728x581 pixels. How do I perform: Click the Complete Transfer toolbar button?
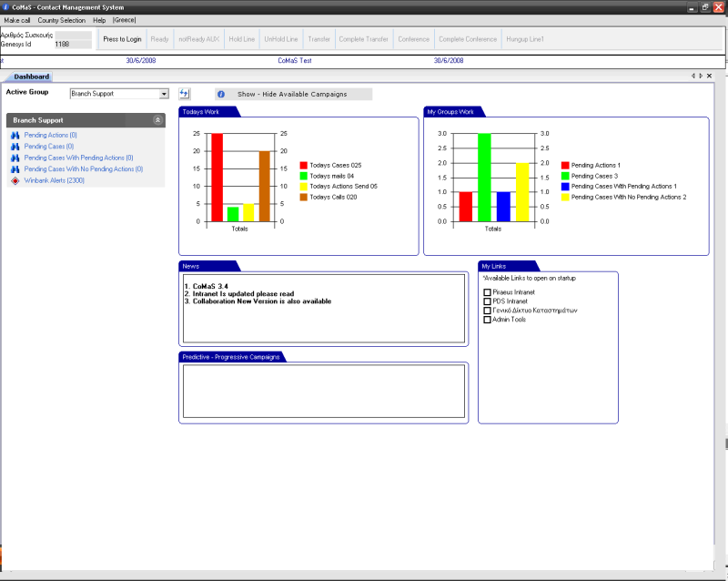point(363,39)
